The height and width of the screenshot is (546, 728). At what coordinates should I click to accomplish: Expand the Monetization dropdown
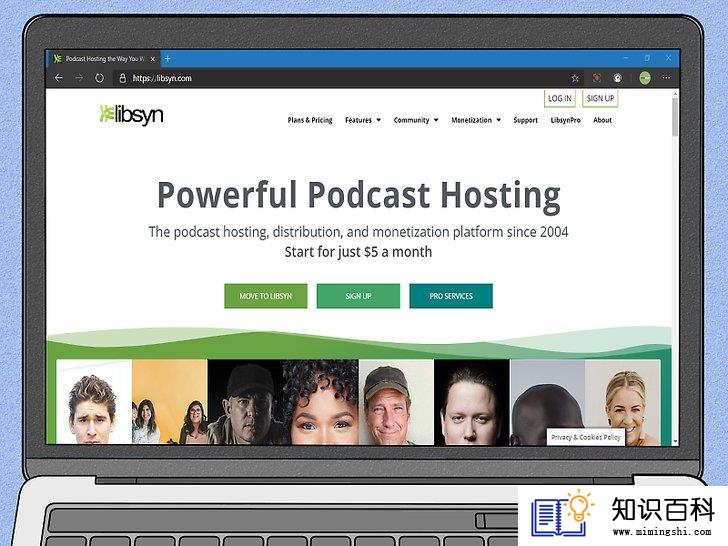476,120
